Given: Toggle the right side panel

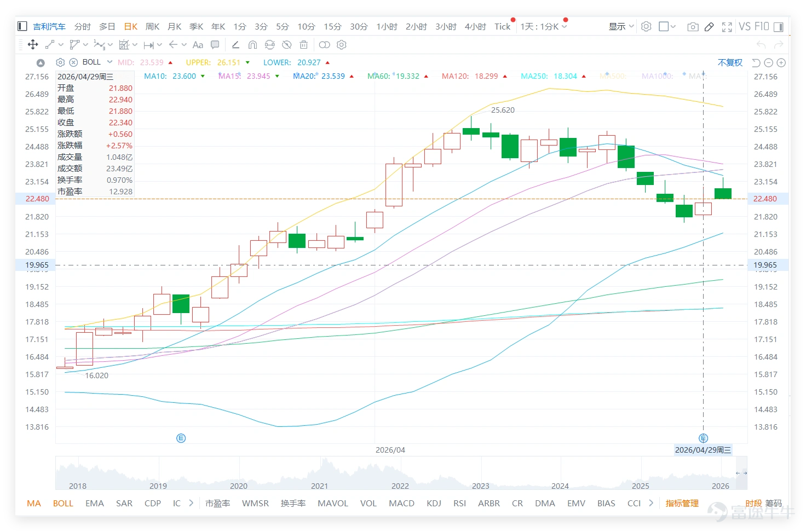Looking at the screenshot, I should point(778,26).
